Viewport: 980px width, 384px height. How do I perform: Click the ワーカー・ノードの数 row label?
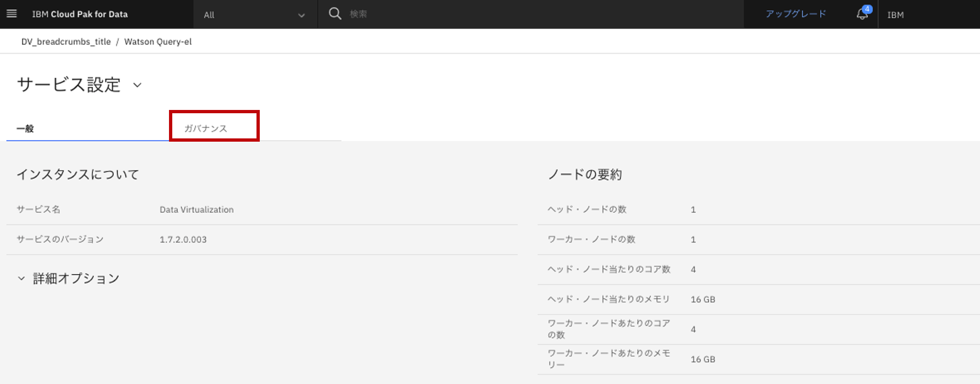591,240
